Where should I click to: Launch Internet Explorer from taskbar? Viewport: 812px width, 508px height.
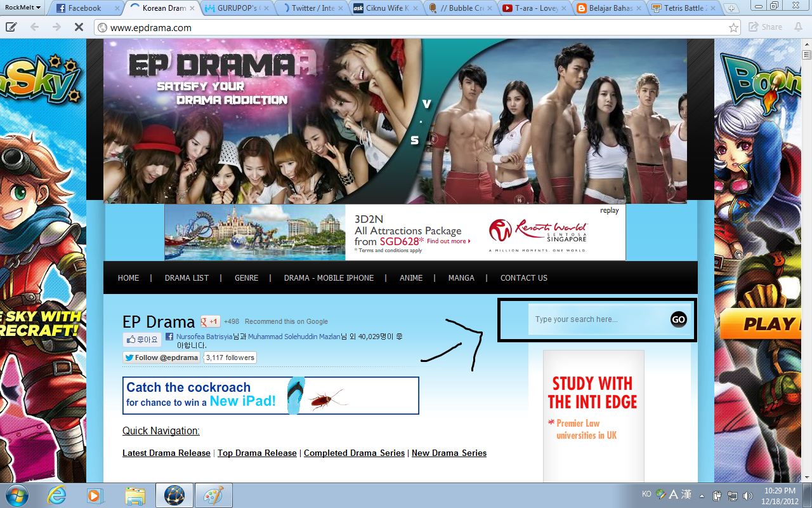click(56, 495)
